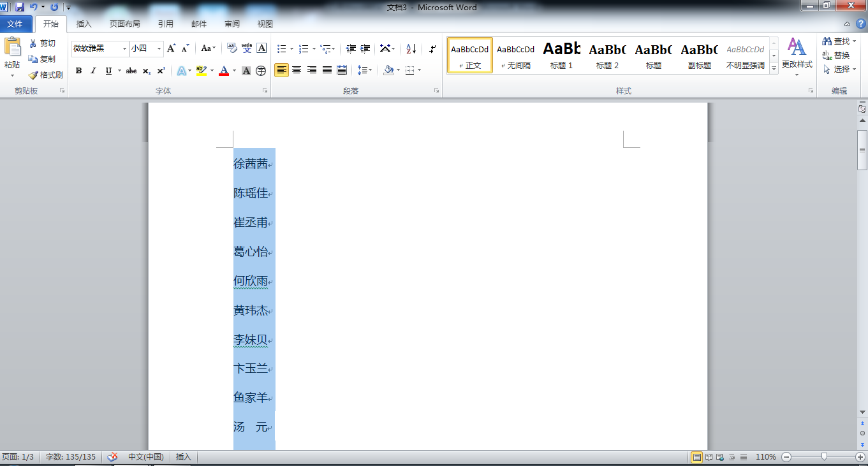868x466 pixels.
Task: Open the bullets list dropdown arrow
Action: (292, 48)
